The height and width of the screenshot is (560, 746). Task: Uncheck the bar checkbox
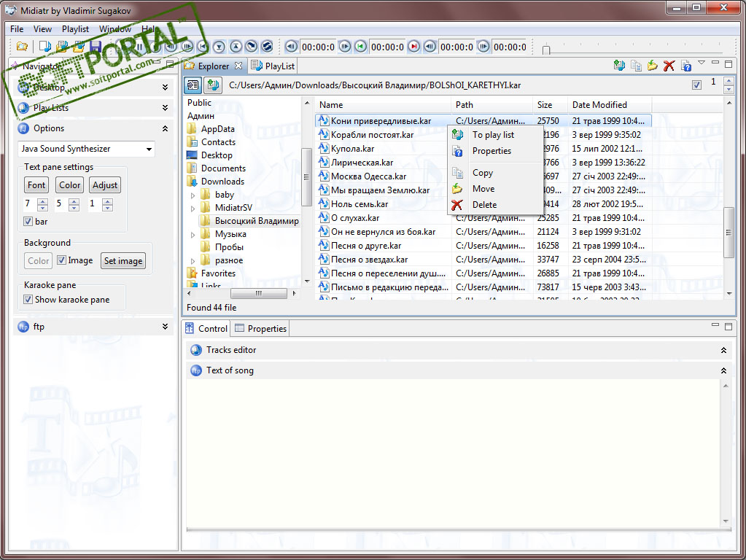(x=28, y=221)
